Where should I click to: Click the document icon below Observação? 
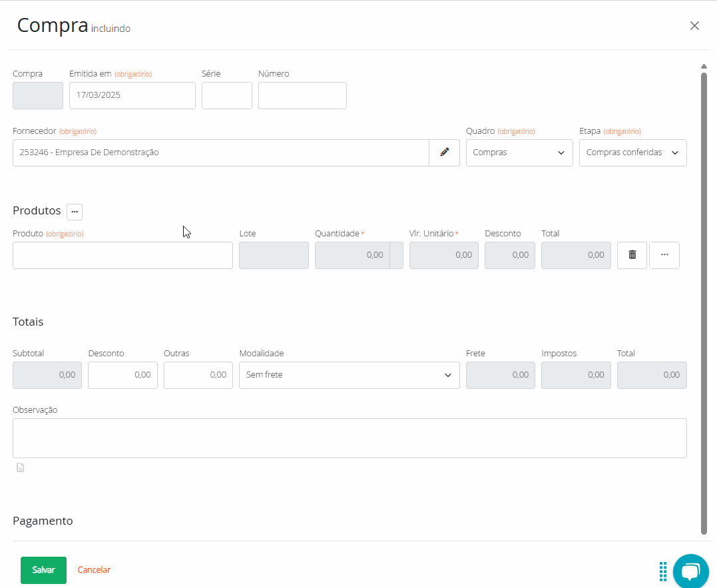[20, 467]
